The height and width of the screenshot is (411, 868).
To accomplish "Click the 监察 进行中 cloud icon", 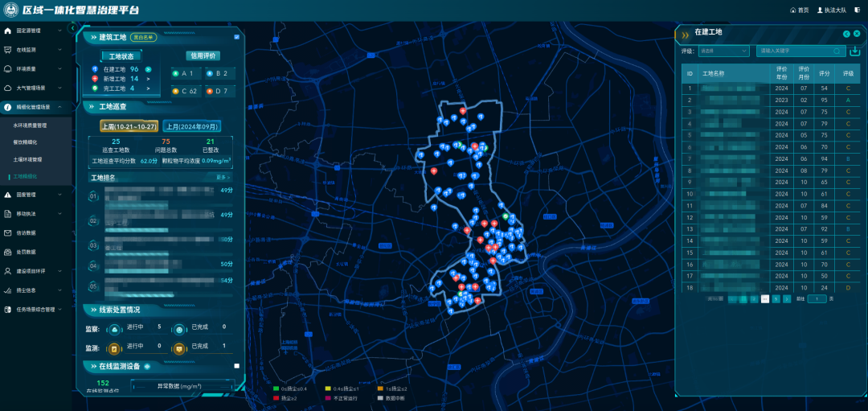I will pyautogui.click(x=115, y=327).
